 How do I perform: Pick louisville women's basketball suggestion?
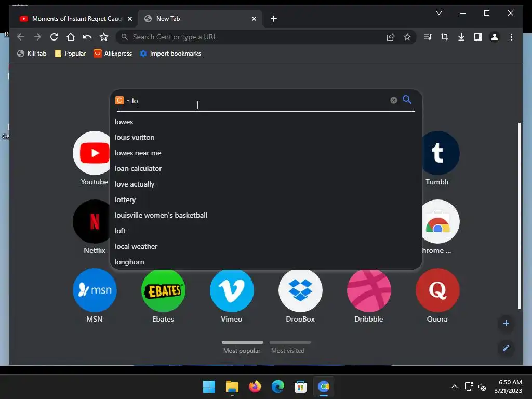pyautogui.click(x=266, y=215)
